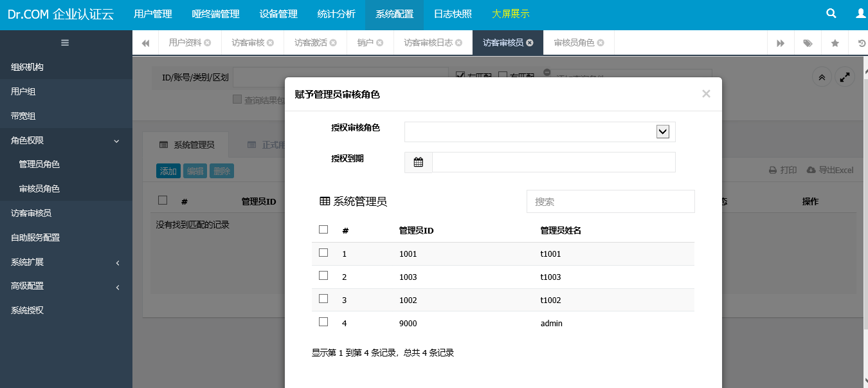Viewport: 868px width, 388px height.
Task: Open the 系统配置 top menu
Action: coord(394,14)
